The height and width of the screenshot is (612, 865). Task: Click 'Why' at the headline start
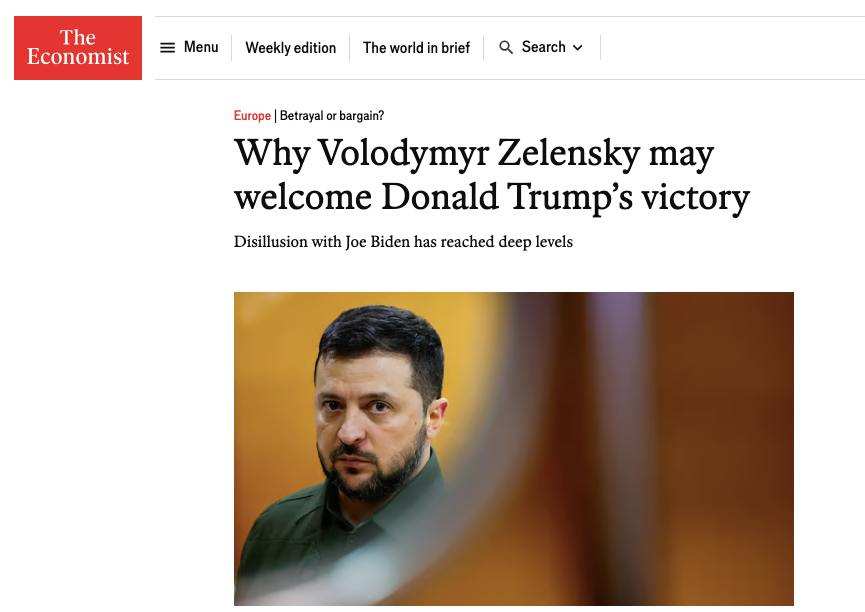coord(270,154)
